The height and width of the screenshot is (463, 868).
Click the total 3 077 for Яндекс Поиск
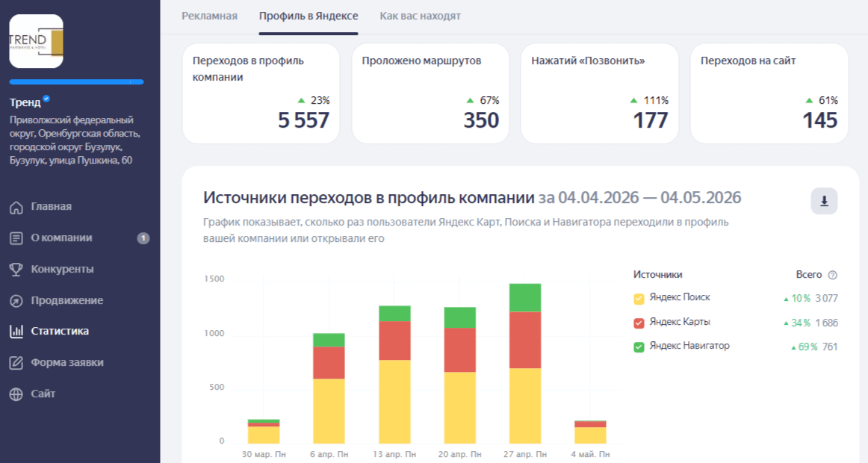click(x=826, y=298)
